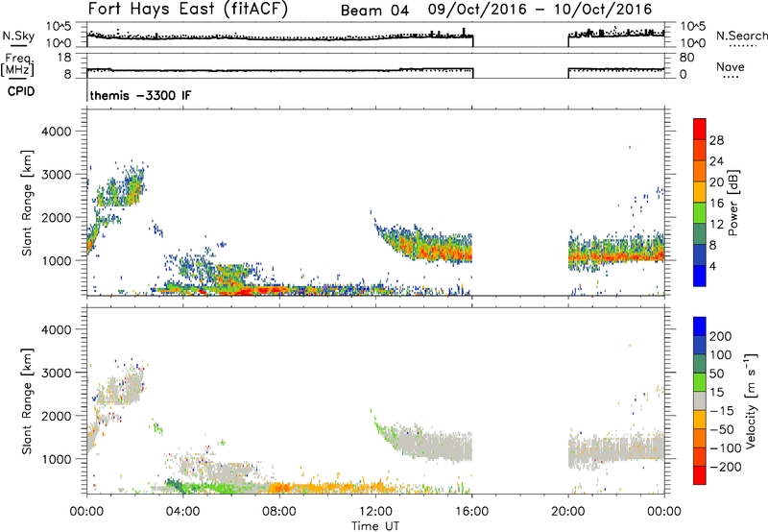The width and height of the screenshot is (768, 532).
Task: Click the '3000' tick of the velocity panel
Action: (x=56, y=373)
